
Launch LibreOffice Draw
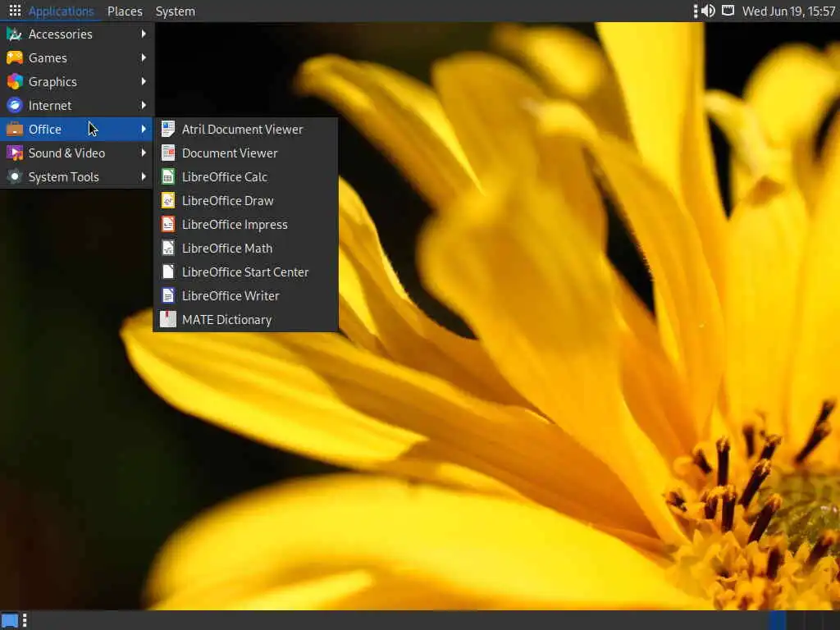pos(246,201)
